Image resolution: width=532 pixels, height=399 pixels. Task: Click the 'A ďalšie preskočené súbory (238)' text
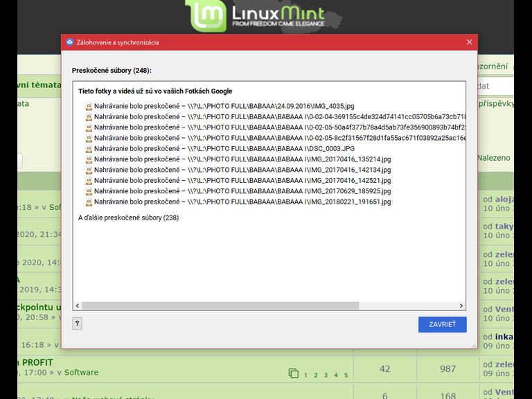128,218
